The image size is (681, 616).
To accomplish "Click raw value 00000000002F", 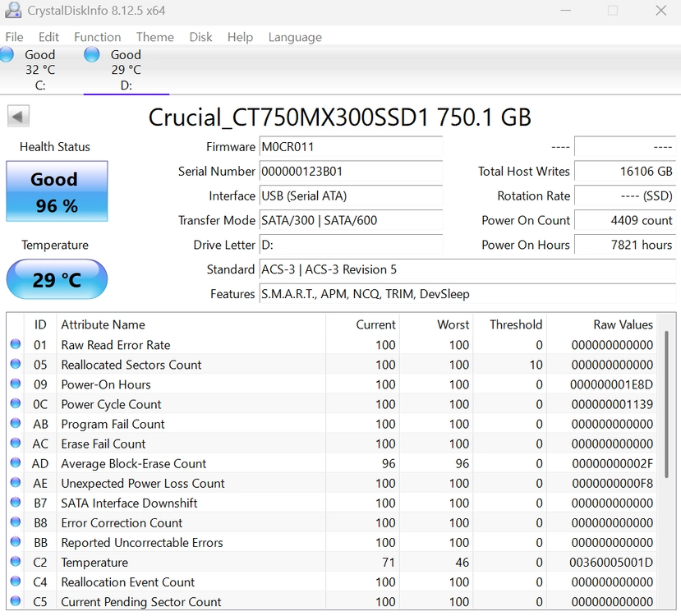I will [x=612, y=463].
